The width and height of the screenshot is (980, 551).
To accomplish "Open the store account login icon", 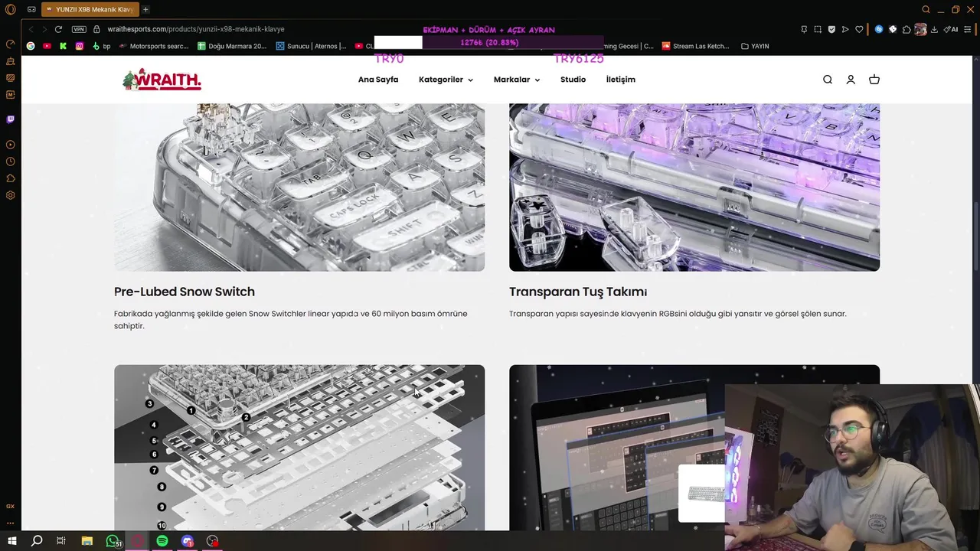I will [851, 80].
